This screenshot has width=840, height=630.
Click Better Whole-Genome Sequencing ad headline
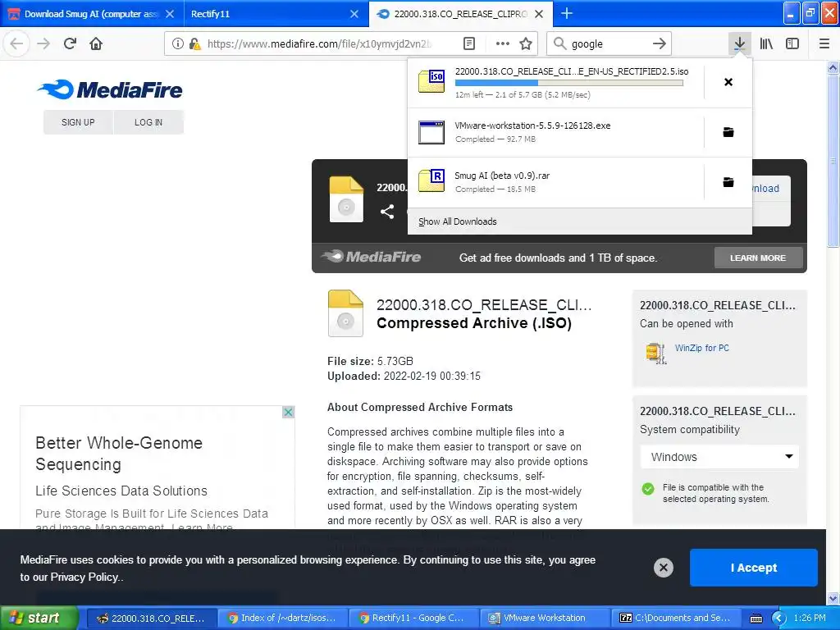(x=119, y=453)
